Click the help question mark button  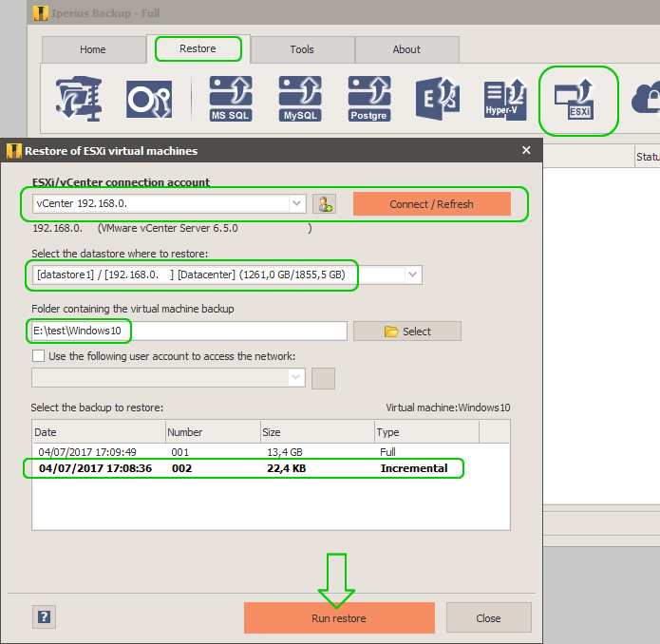(44, 616)
